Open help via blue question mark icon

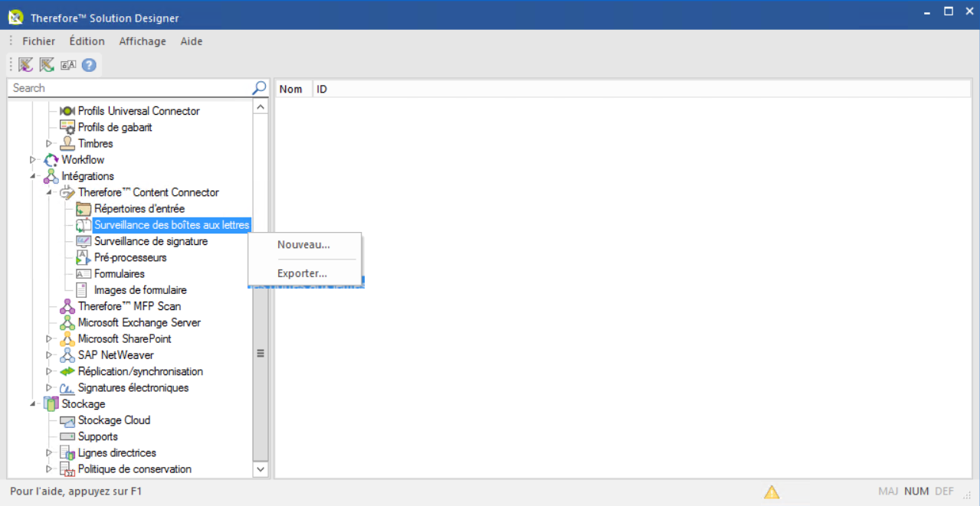pyautogui.click(x=88, y=65)
